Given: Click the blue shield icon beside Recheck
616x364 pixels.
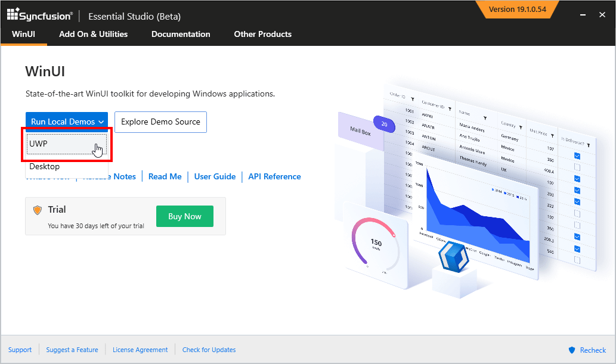Looking at the screenshot, I should (572, 350).
